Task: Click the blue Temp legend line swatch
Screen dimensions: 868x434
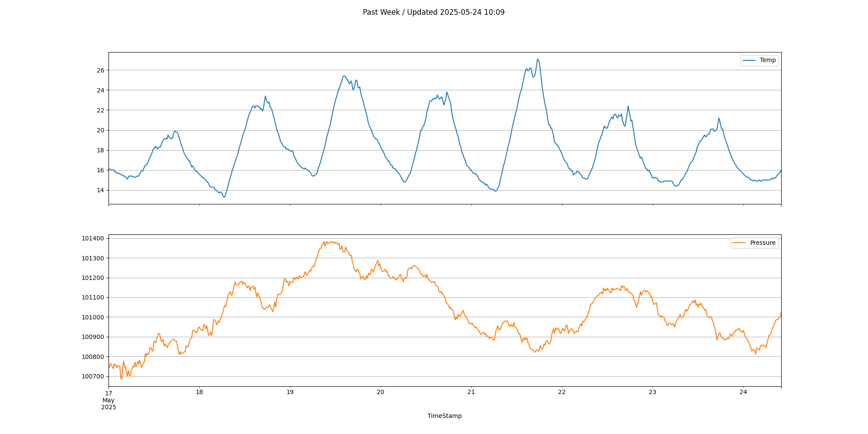Action: pyautogui.click(x=750, y=60)
